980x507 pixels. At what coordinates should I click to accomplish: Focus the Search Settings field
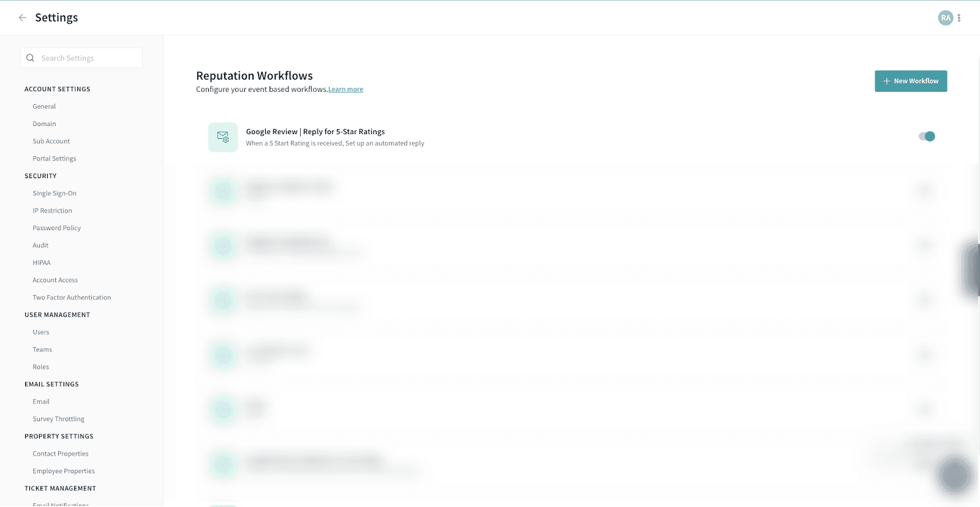coord(81,58)
